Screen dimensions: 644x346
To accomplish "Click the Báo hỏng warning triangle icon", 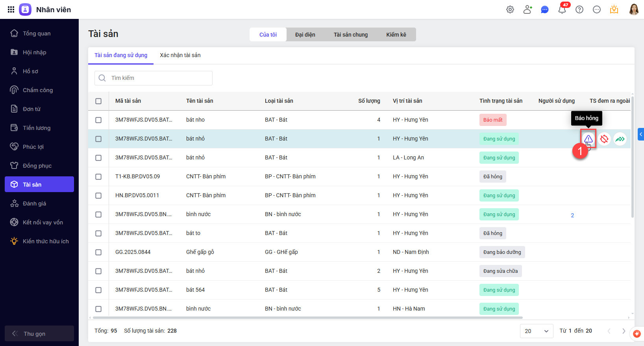I will coord(588,139).
